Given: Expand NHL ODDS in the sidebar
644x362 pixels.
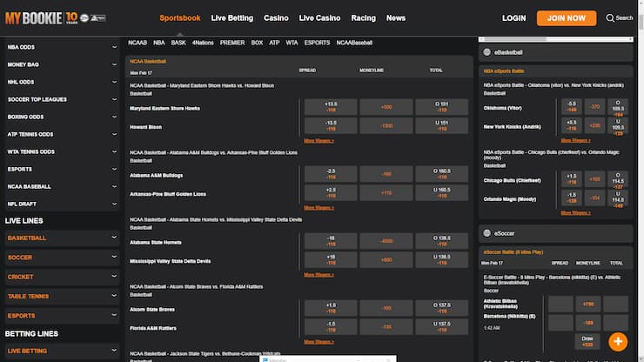Looking at the screenshot, I should point(62,82).
